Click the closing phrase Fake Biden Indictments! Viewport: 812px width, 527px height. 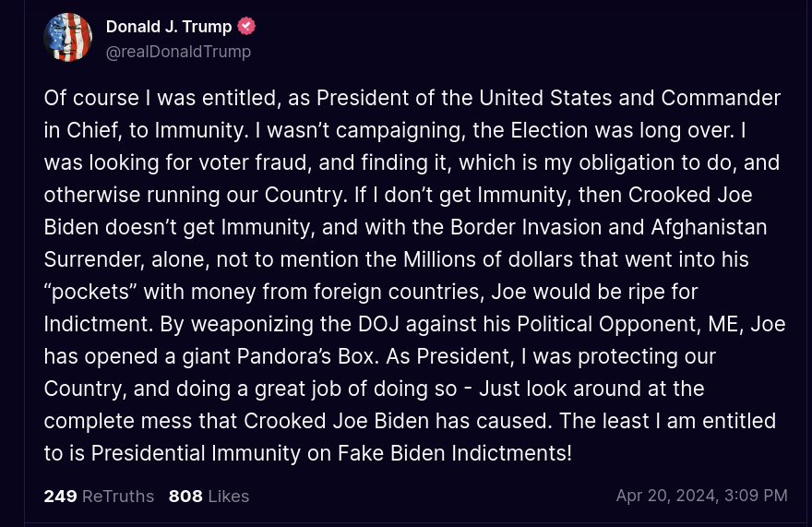coord(455,453)
